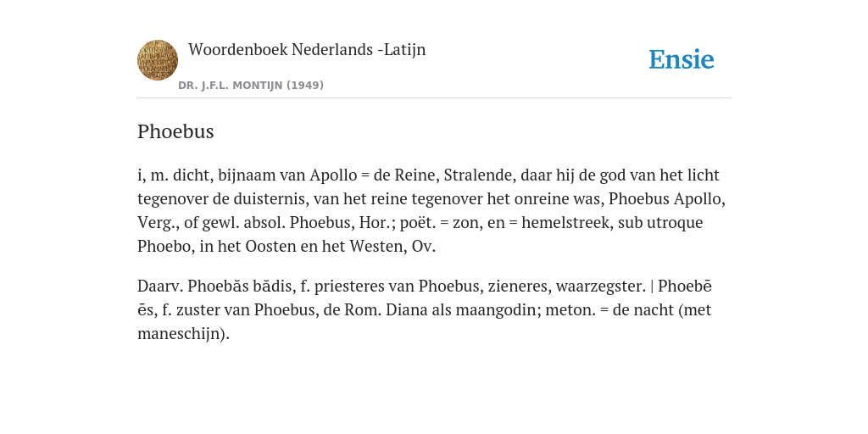Viewport: 868px width, 434px height.
Task: Click the paragraph beginning with Daarv.
Action: (425, 310)
